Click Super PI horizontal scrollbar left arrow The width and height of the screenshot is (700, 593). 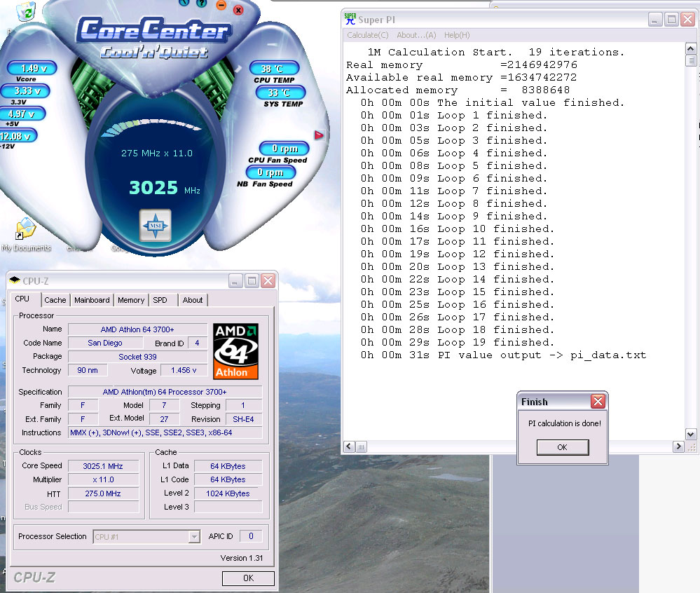click(350, 447)
